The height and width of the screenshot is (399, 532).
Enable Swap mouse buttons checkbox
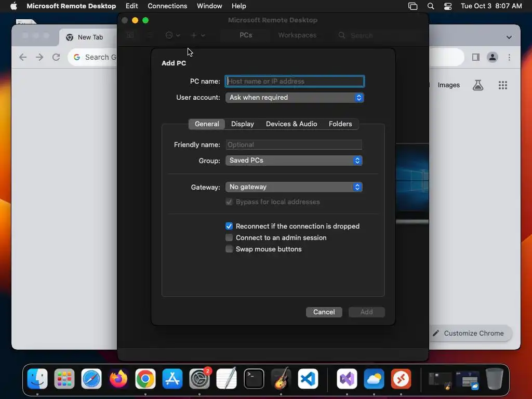click(x=229, y=249)
